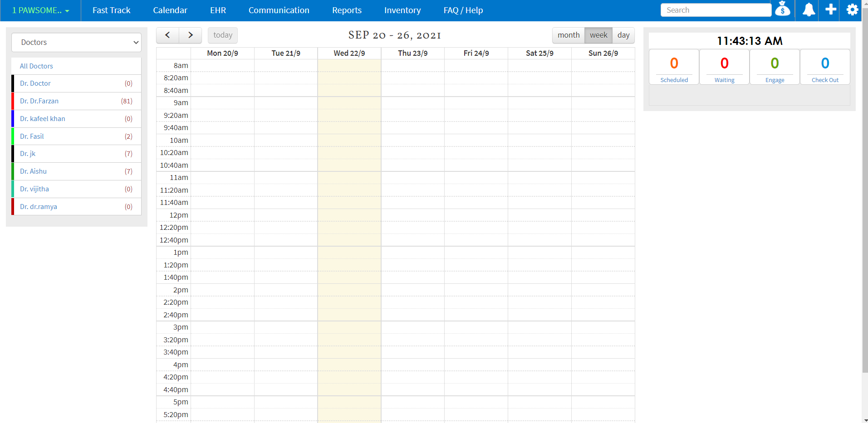Keep week view selected
868x423 pixels.
[x=598, y=35]
